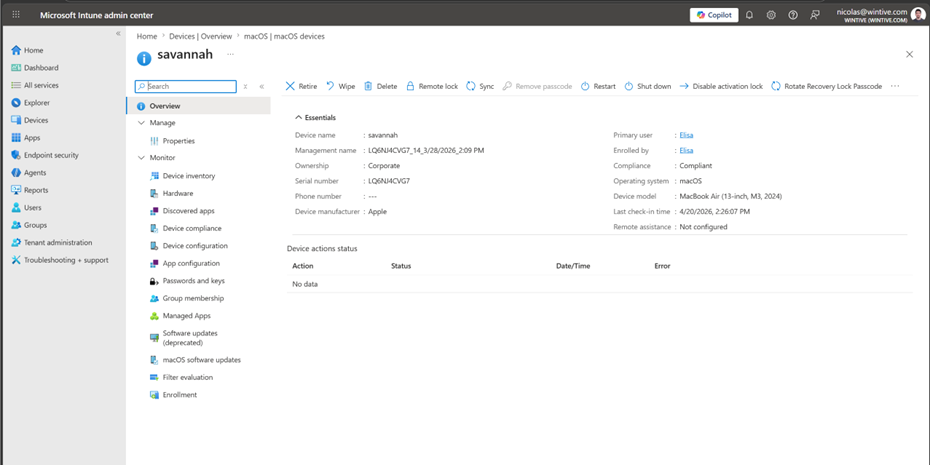The image size is (930, 465).
Task: Click Disable activation lock action
Action: [x=721, y=87]
